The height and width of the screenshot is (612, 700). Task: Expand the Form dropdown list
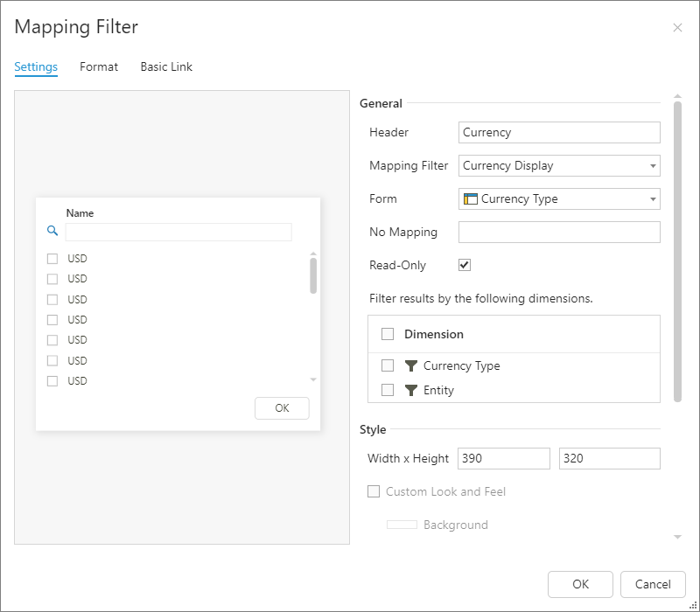(x=653, y=199)
